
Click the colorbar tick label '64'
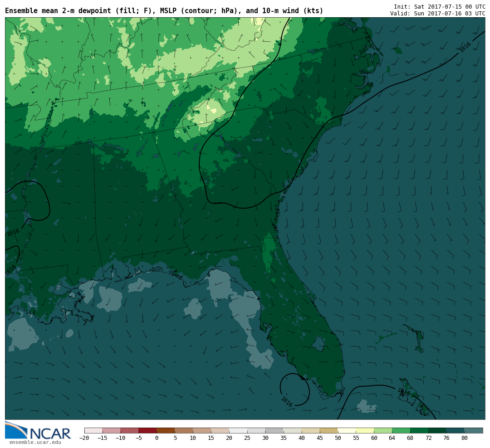[392, 438]
